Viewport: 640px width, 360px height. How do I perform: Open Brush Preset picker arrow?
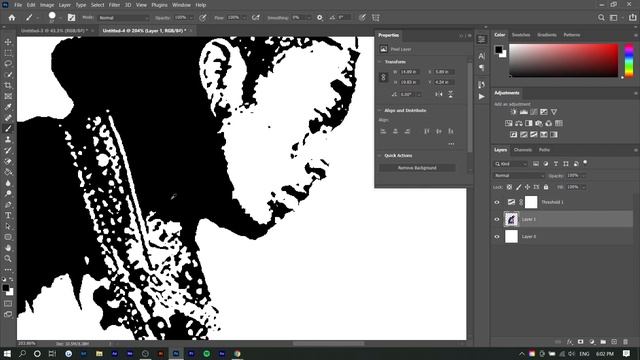pos(60,18)
